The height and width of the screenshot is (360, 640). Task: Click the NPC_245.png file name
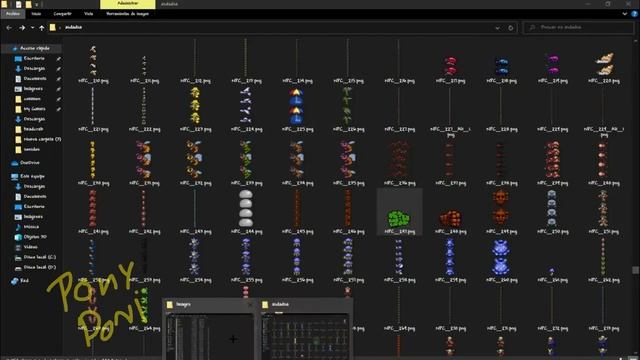(298, 231)
